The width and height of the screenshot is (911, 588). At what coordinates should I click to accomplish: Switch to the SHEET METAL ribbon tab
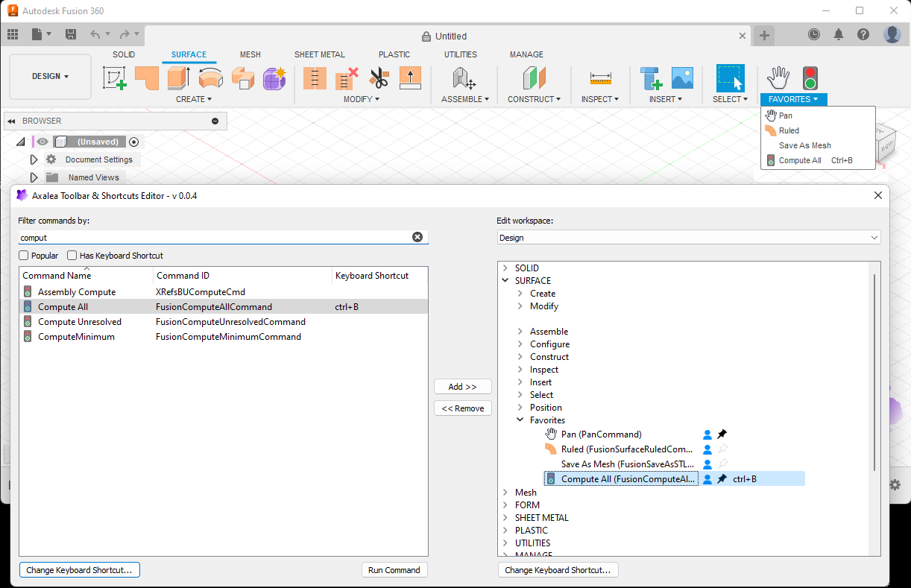click(320, 54)
